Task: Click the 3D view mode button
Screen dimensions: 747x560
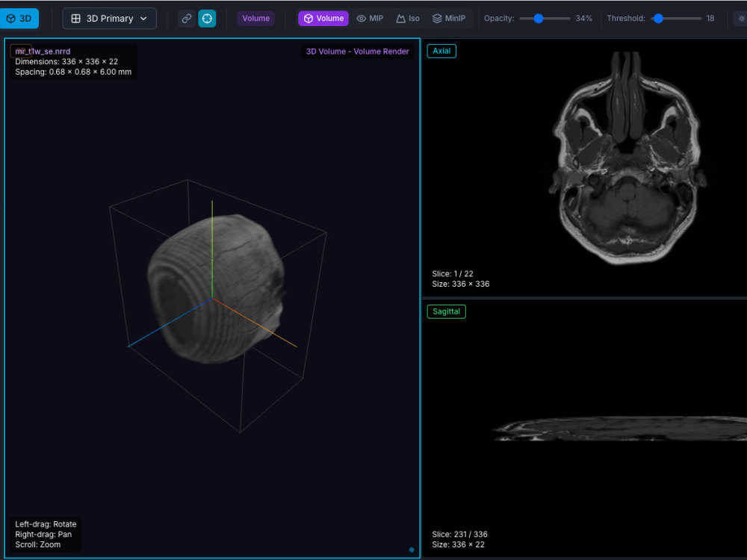Action: point(19,19)
